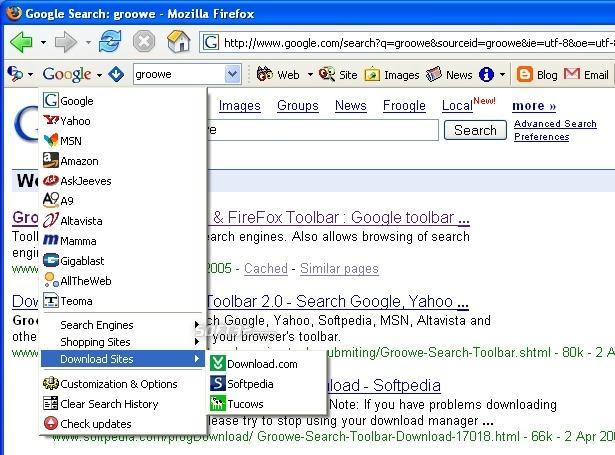Open the Softpedia download result title
The height and width of the screenshot is (455, 615).
tap(384, 385)
